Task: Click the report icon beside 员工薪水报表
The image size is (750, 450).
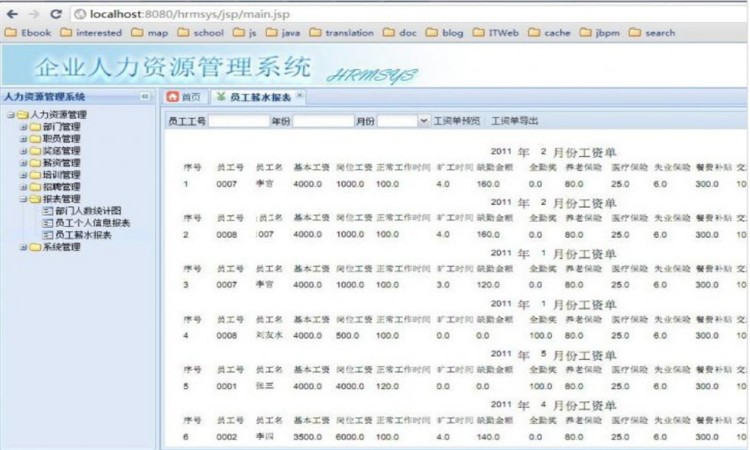Action: point(47,235)
